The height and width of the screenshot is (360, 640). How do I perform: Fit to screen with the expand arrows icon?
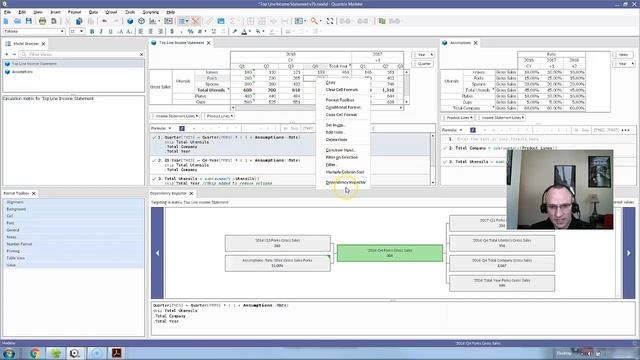(x=330, y=21)
